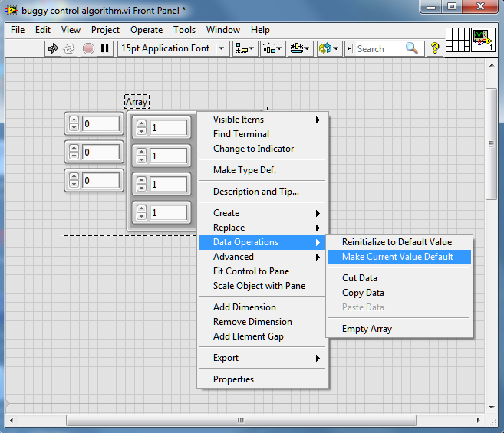This screenshot has height=433, width=504.
Task: Click the connector pane grid icon
Action: click(458, 40)
